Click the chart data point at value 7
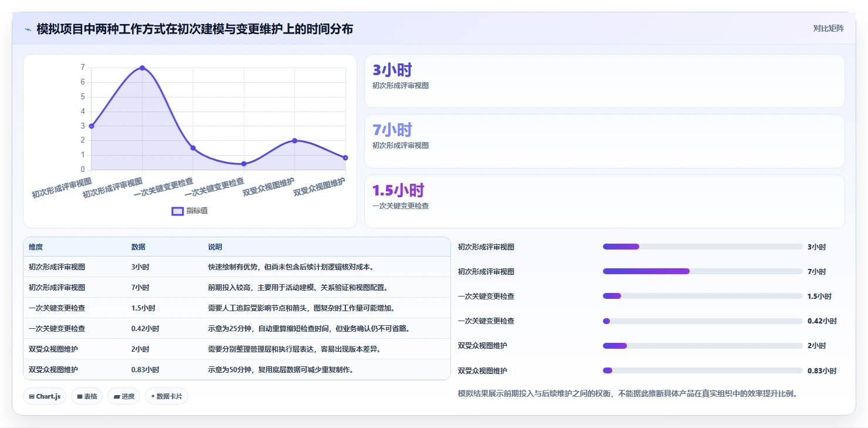This screenshot has width=868, height=428. click(142, 68)
